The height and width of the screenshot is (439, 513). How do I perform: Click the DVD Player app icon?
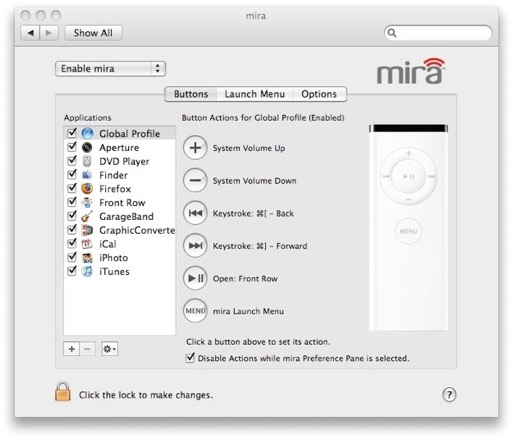pyautogui.click(x=87, y=161)
